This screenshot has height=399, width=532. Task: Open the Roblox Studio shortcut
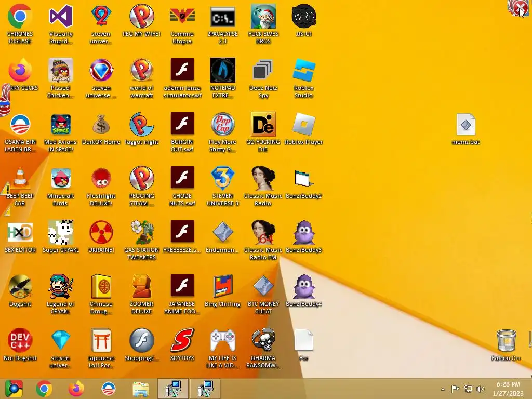click(x=303, y=70)
